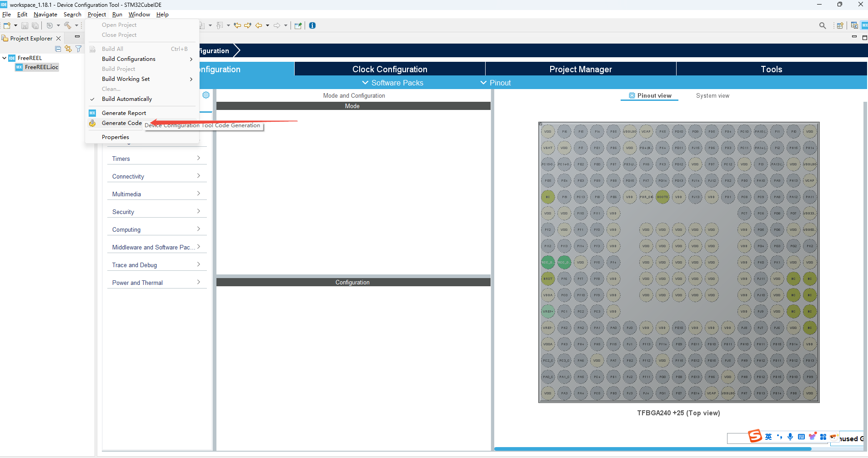The width and height of the screenshot is (868, 458).
Task: Click the New project toolbar icon
Action: tap(7, 25)
